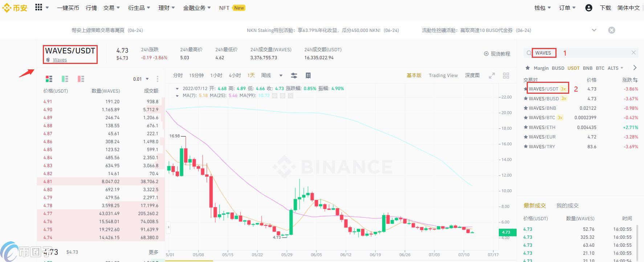Screen dimensions: 644x262
Task: Show more market tabs with right arrow
Action: [635, 68]
